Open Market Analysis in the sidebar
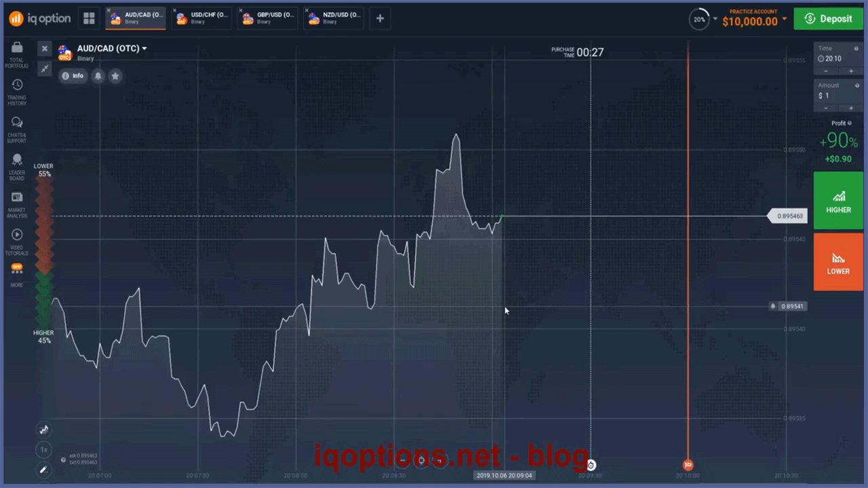Image resolution: width=868 pixels, height=488 pixels. [17, 204]
